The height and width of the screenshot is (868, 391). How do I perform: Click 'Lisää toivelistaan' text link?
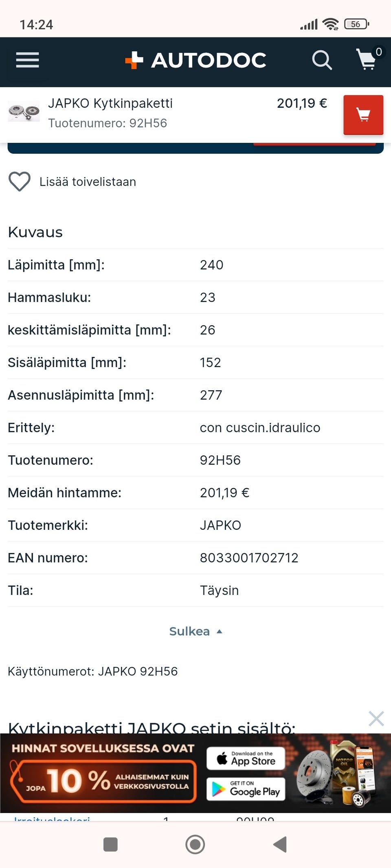point(88,182)
